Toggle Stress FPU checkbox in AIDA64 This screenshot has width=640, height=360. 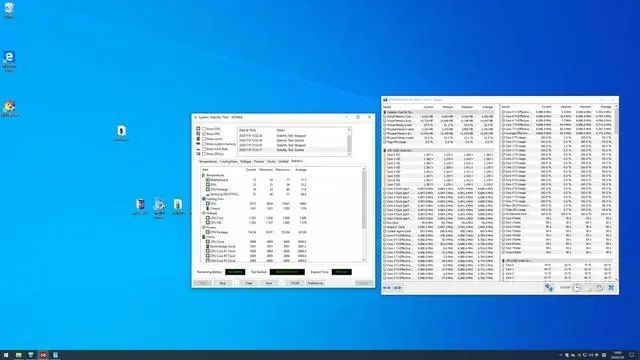click(x=204, y=134)
